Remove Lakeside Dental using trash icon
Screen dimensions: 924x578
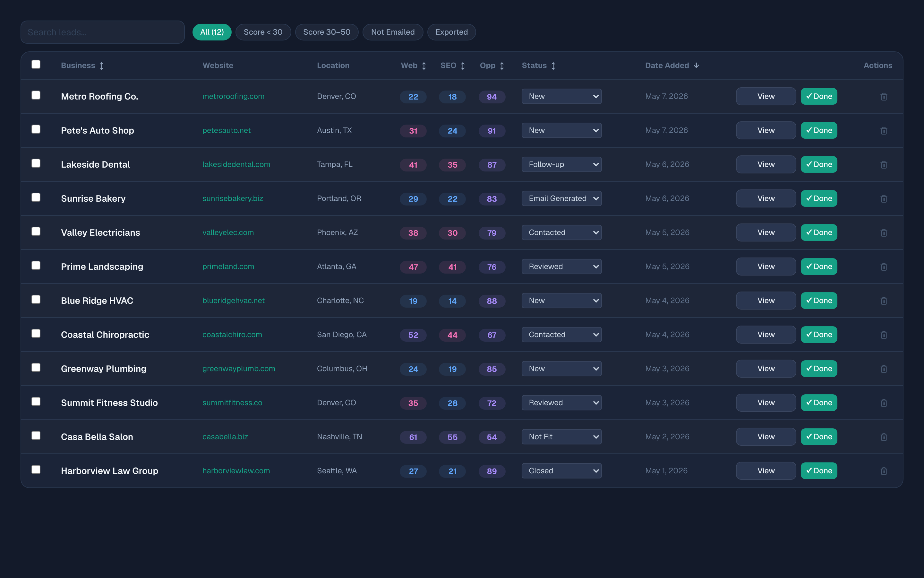click(884, 165)
